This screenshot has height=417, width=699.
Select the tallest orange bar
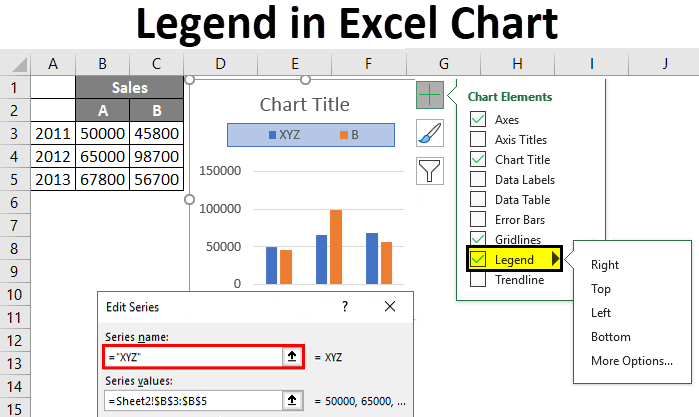336,247
